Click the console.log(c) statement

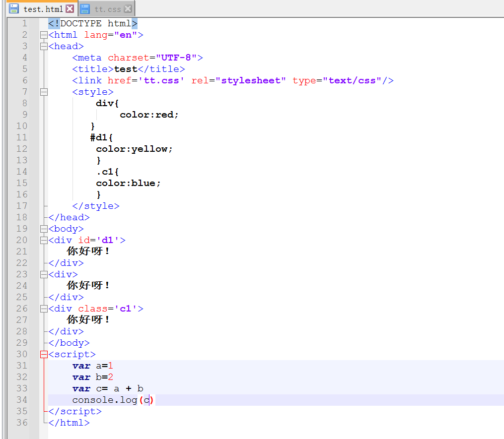point(113,400)
